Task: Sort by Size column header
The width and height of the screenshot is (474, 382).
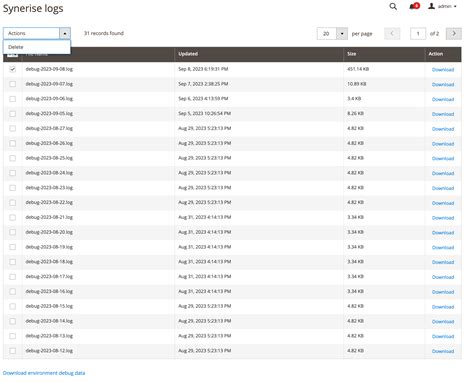Action: (352, 54)
